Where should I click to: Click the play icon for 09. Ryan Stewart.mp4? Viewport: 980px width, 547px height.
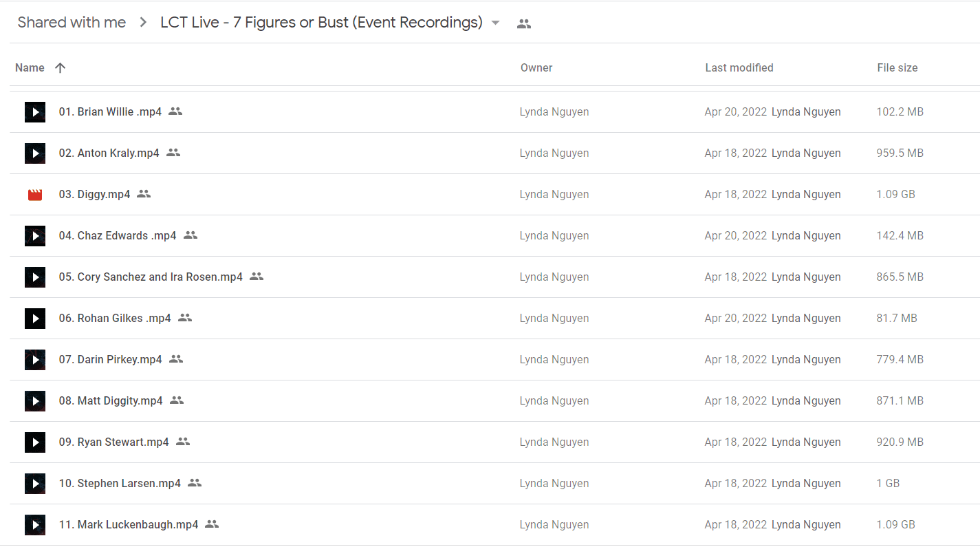coord(35,442)
